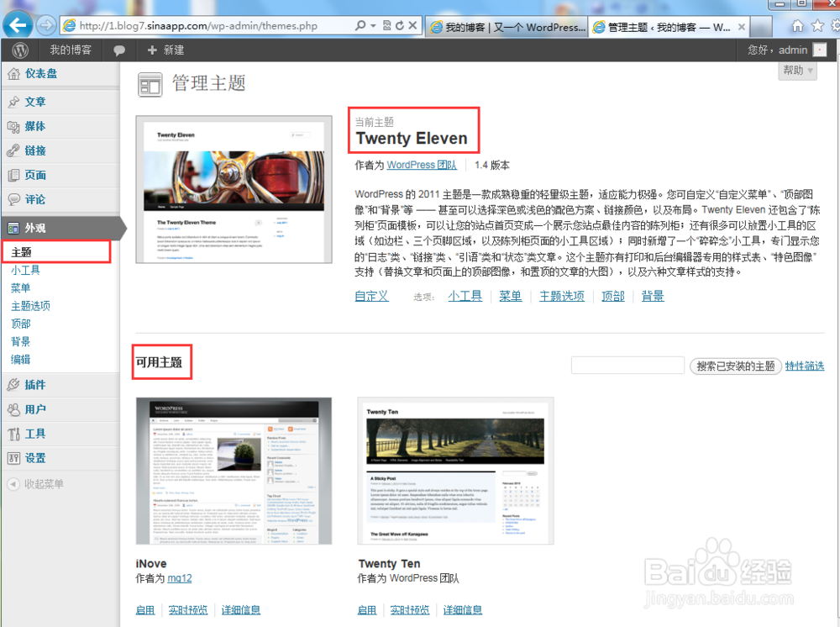Click the 小工具 link under current theme

(465, 296)
